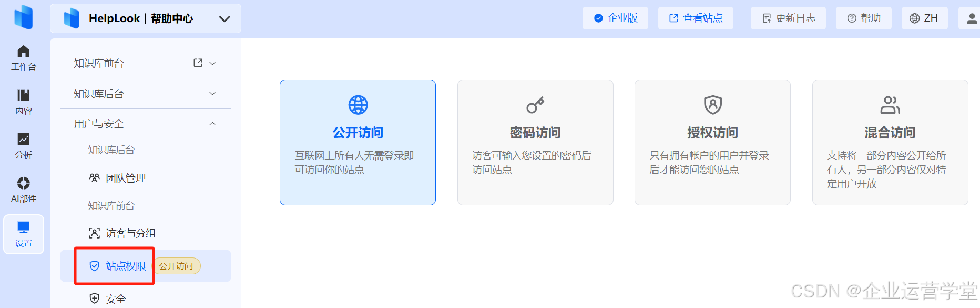The height and width of the screenshot is (308, 980).
Task: Click the key icon on 密码访问 card
Action: [535, 105]
